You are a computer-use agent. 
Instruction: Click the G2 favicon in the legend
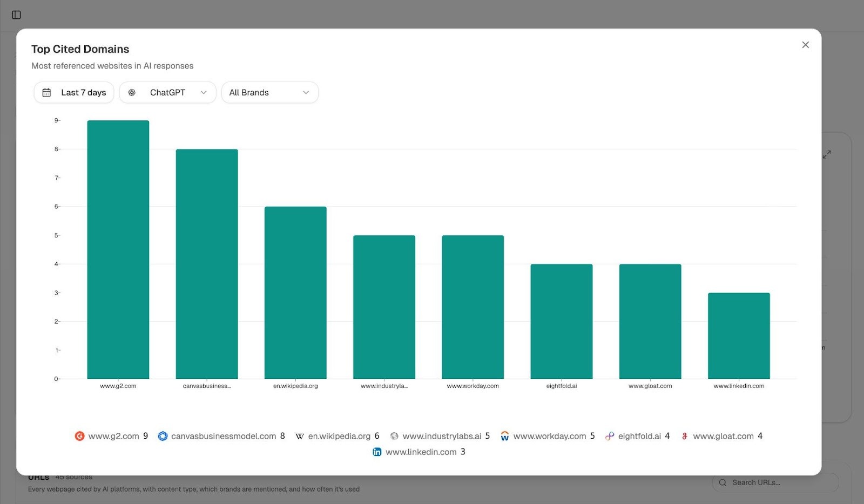80,436
